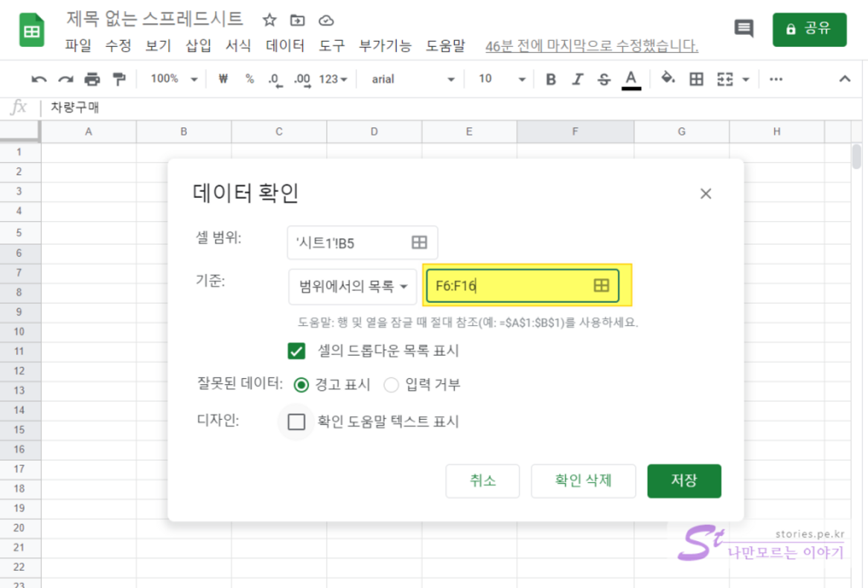This screenshot has width=868, height=588.
Task: Open the 삽입 menu
Action: click(x=198, y=45)
